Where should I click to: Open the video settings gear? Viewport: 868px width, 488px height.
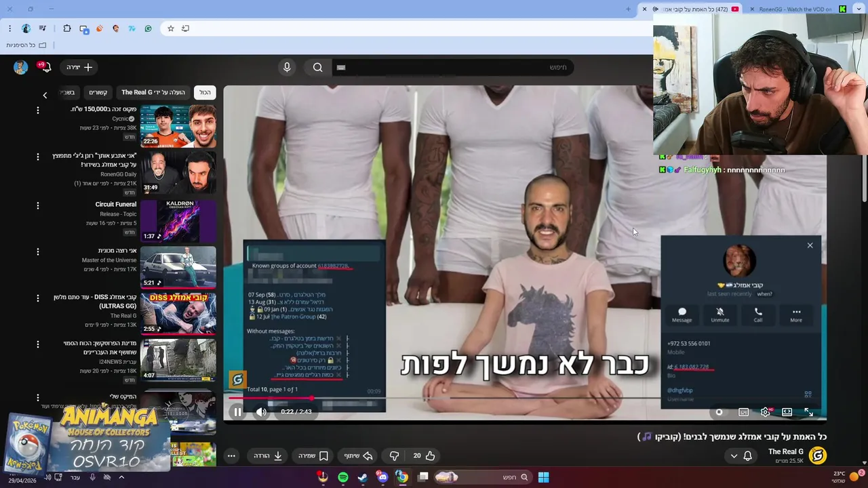click(765, 411)
